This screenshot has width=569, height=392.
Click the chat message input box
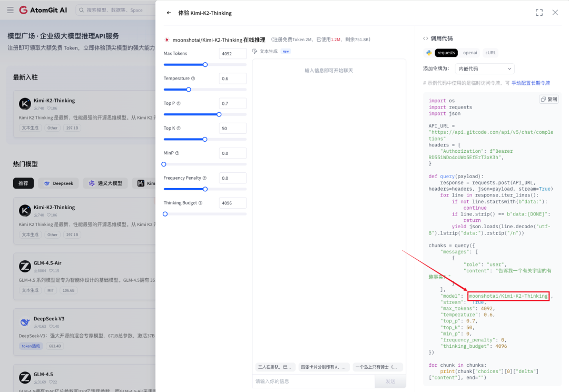(313, 381)
